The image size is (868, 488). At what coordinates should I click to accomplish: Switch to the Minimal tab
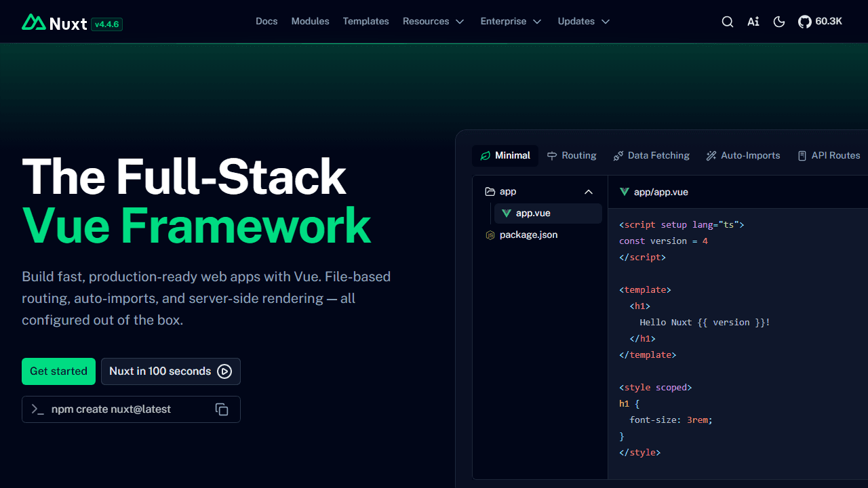pyautogui.click(x=505, y=156)
